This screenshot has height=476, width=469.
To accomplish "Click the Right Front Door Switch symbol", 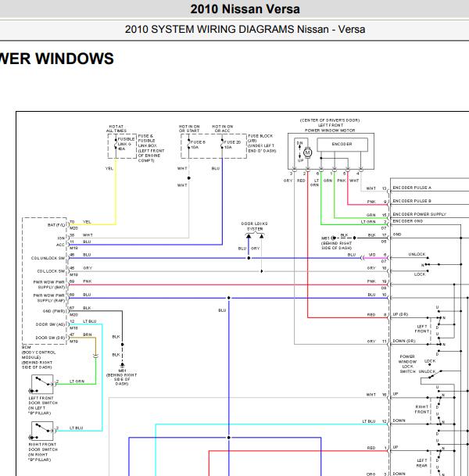I will (42, 431).
